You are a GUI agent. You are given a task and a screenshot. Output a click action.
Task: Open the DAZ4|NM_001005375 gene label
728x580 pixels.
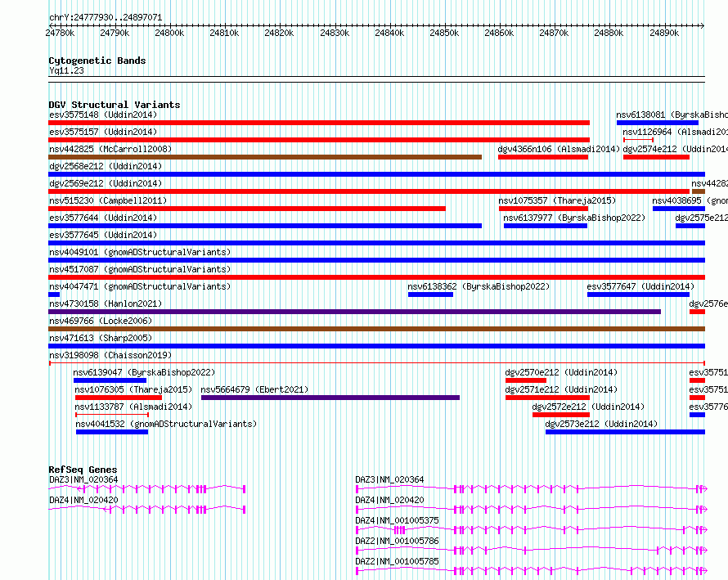tap(397, 520)
